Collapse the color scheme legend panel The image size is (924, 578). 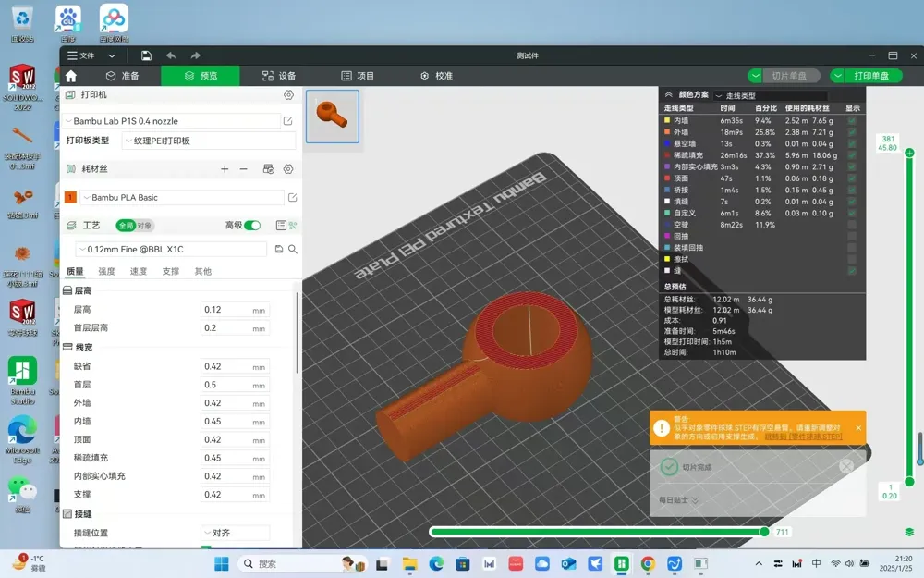pyautogui.click(x=668, y=95)
